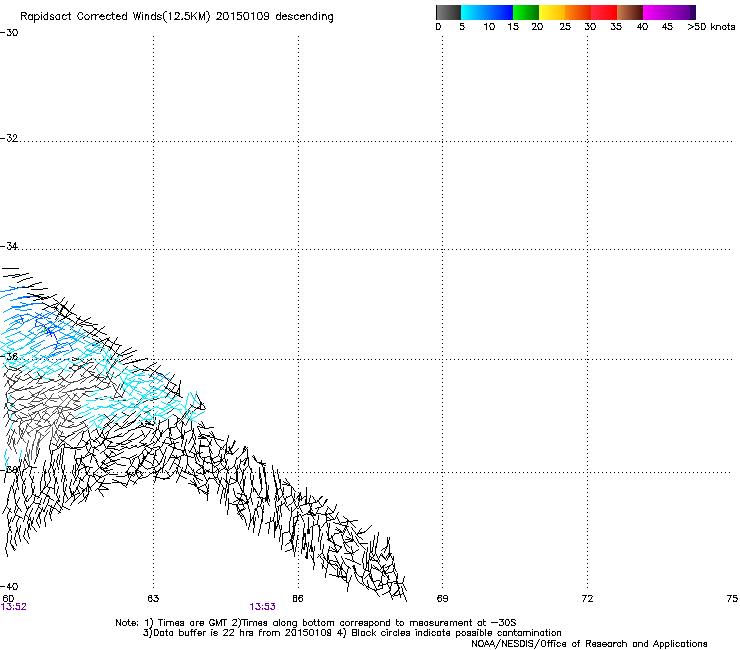The image size is (740, 650).
Task: Click the brown 35-40 knots color segment
Action: pyautogui.click(x=630, y=12)
